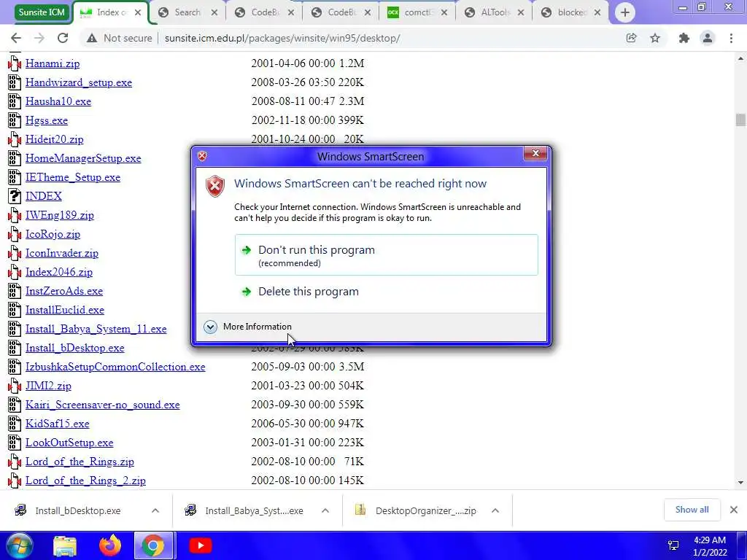
Task: Click the zip icon beside JIMI2.zip
Action: pyautogui.click(x=15, y=386)
